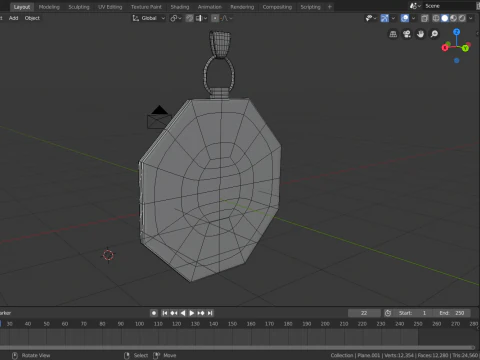Toggle the camera view icon
The image size is (480, 360).
(407, 34)
